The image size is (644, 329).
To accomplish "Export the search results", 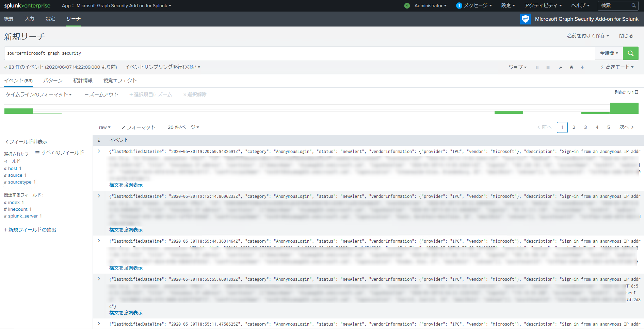I will point(582,67).
